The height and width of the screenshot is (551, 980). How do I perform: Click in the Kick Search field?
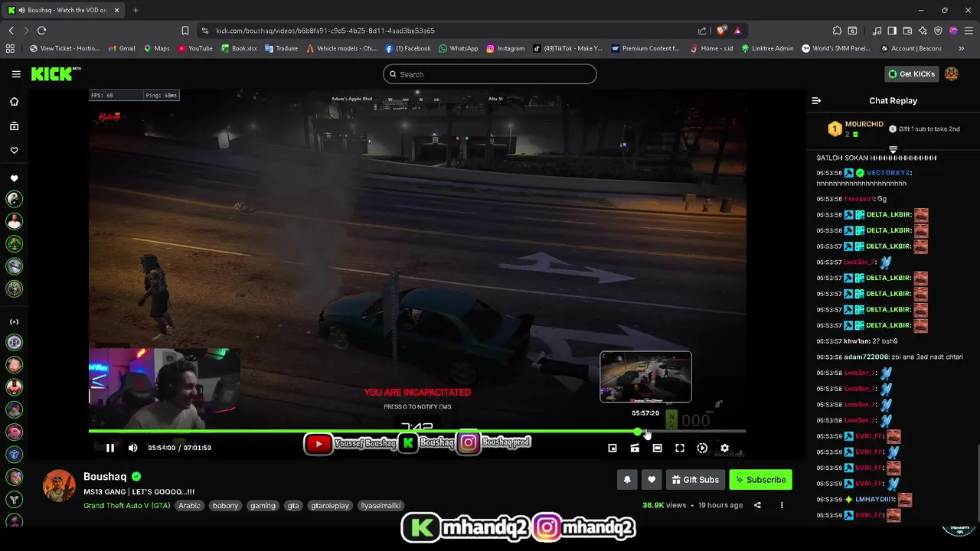tap(490, 74)
